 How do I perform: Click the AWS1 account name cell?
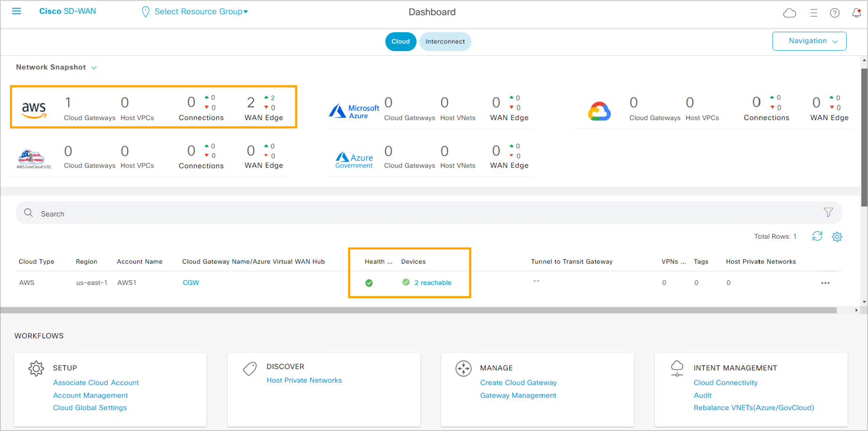[127, 283]
